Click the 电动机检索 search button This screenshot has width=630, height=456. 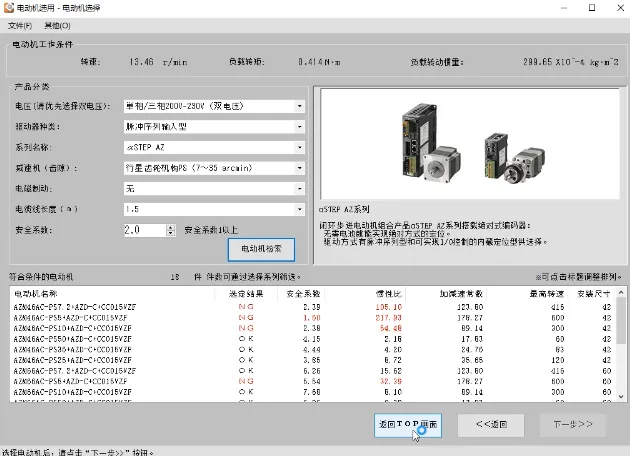[261, 249]
